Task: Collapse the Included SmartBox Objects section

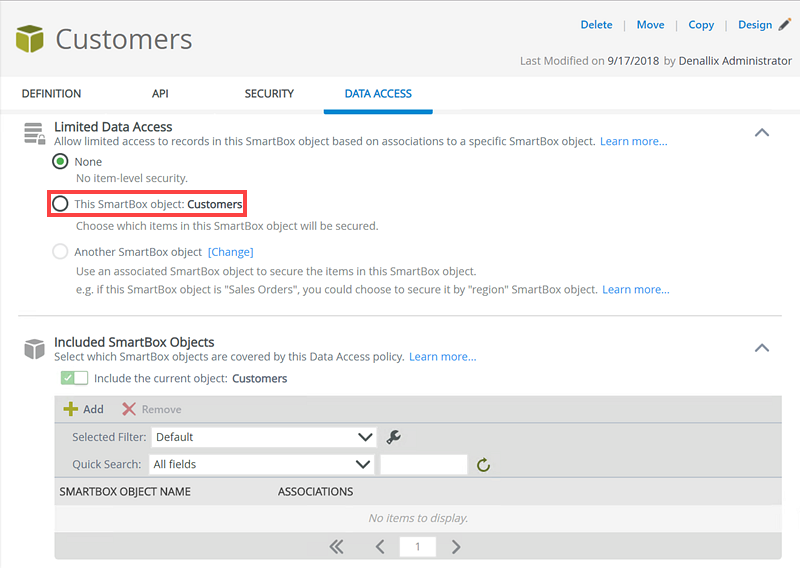Action: coord(762,348)
